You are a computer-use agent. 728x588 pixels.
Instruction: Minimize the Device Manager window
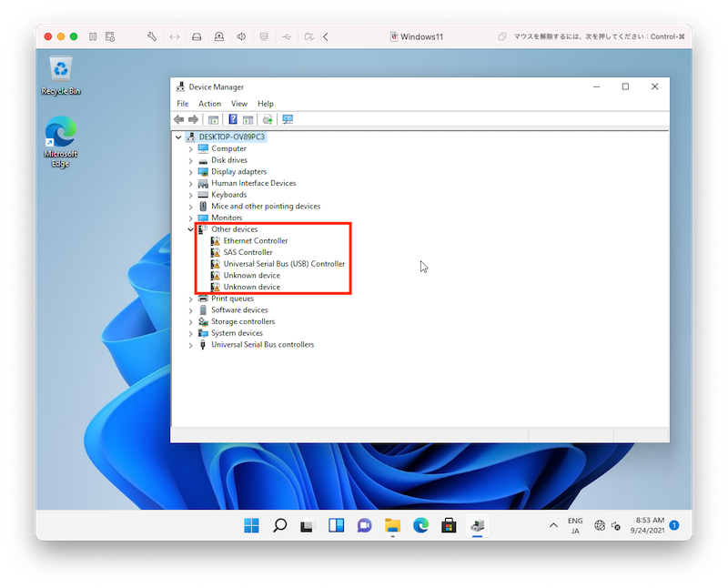pyautogui.click(x=597, y=86)
